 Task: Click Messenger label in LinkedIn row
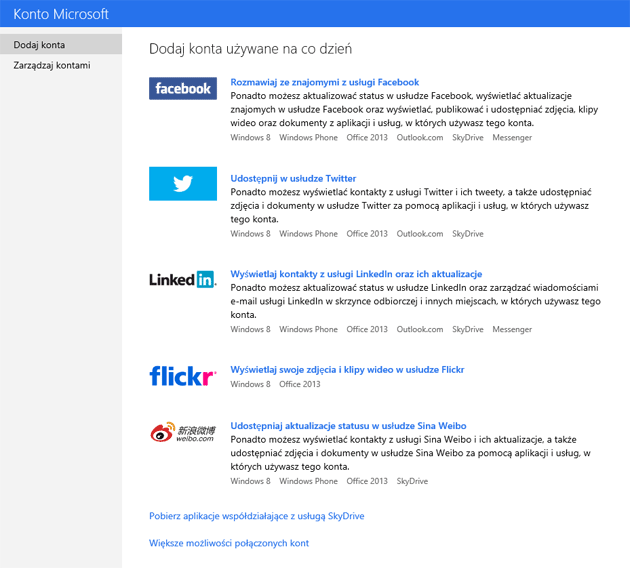click(x=512, y=329)
